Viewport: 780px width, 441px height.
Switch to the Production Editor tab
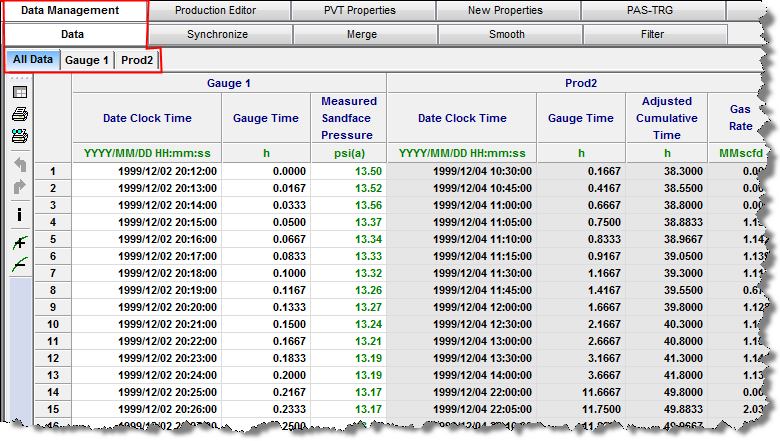coord(215,11)
